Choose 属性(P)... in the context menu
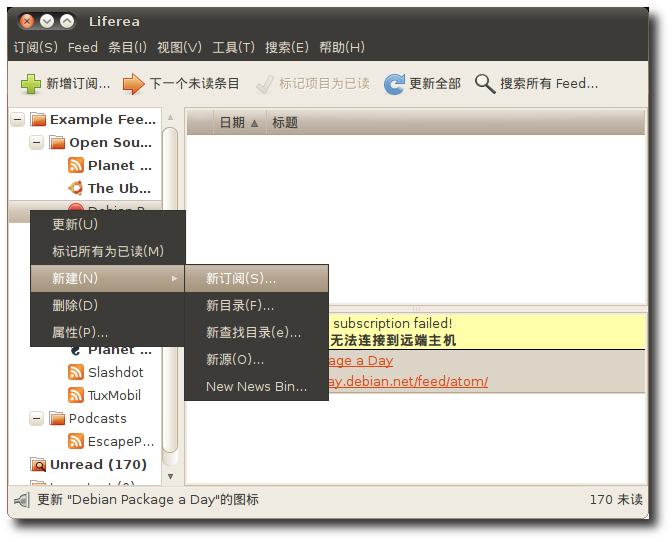This screenshot has height=542, width=672. pyautogui.click(x=108, y=332)
